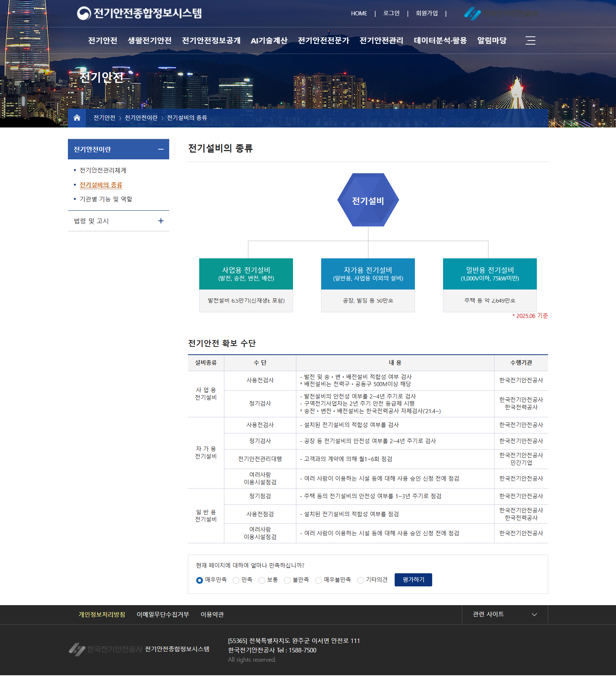Click the blue 전기설비 hexagon graphic

368,200
